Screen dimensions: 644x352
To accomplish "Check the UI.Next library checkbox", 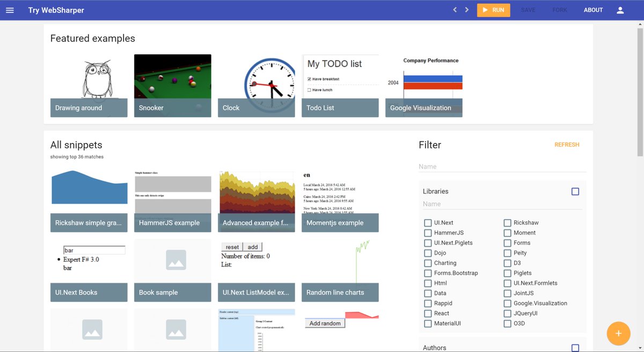I will (428, 222).
